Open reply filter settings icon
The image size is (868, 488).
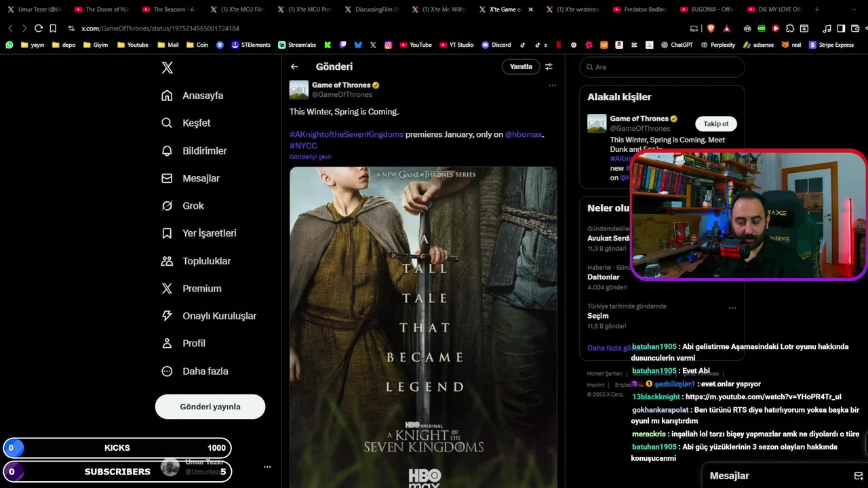549,66
